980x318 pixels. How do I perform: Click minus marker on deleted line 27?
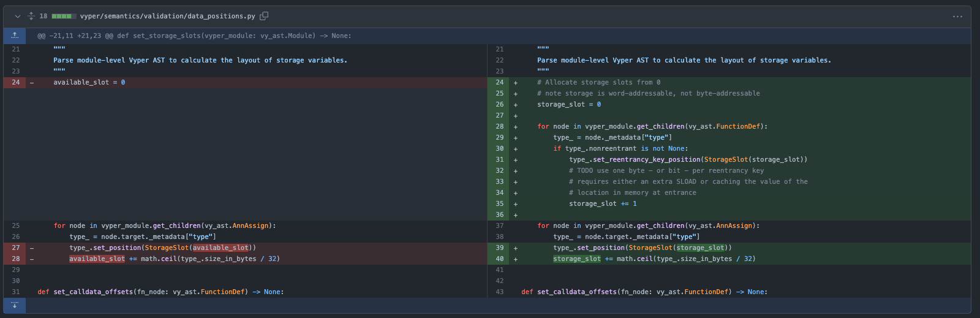32,248
